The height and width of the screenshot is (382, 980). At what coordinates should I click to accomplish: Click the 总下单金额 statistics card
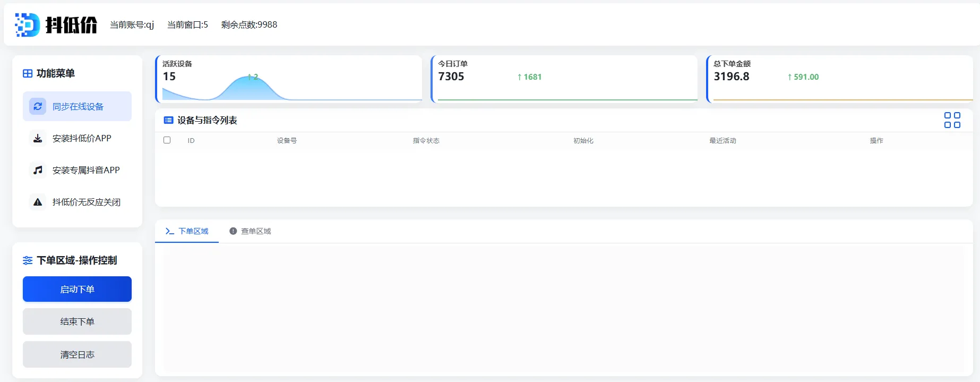[840, 79]
